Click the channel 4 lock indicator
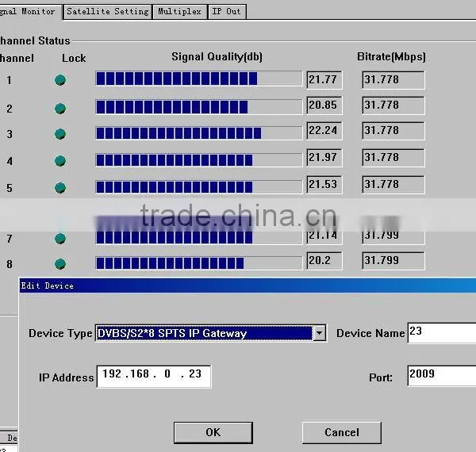This screenshot has width=476, height=452. coord(60,161)
